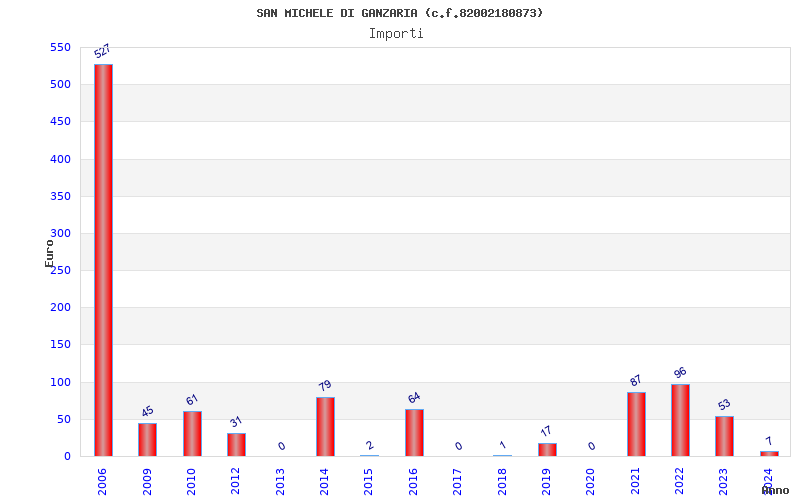Click the 50 y-axis value
The width and height of the screenshot is (800, 500).
(x=64, y=419)
